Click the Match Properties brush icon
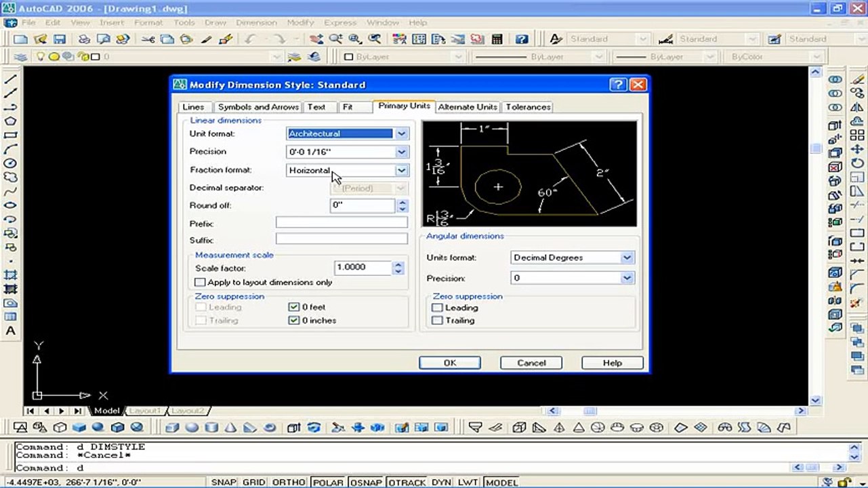868x488 pixels. [x=226, y=39]
